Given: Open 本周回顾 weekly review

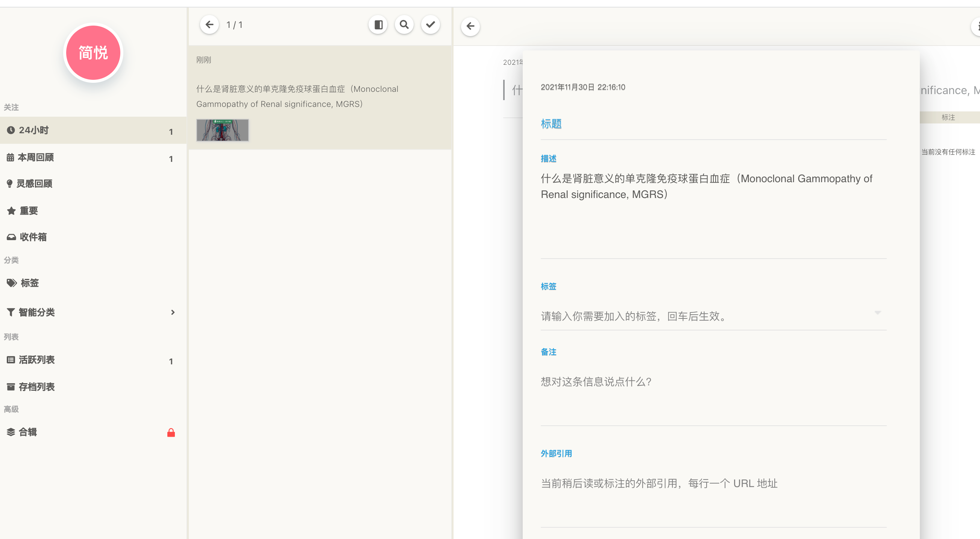Looking at the screenshot, I should tap(36, 157).
